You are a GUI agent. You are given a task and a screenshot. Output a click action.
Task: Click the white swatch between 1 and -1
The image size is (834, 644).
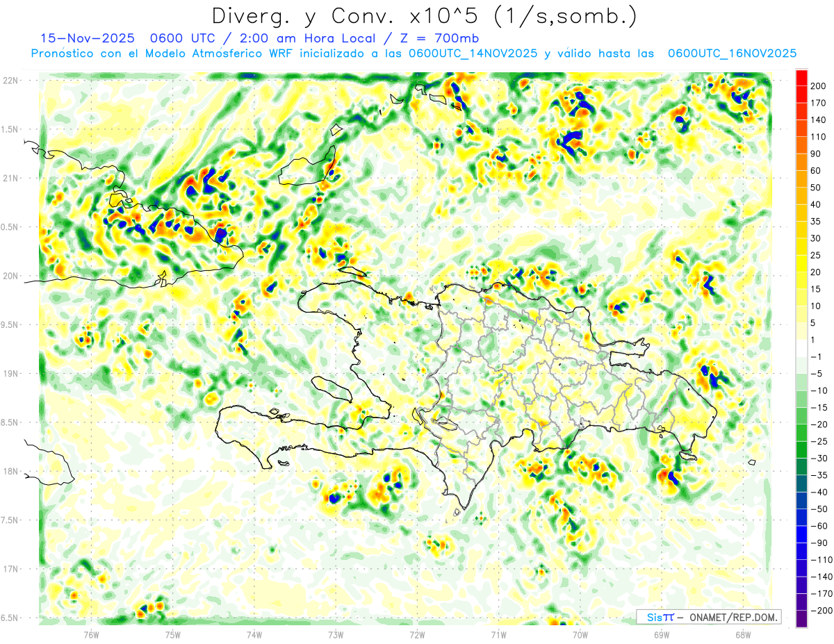pos(801,348)
